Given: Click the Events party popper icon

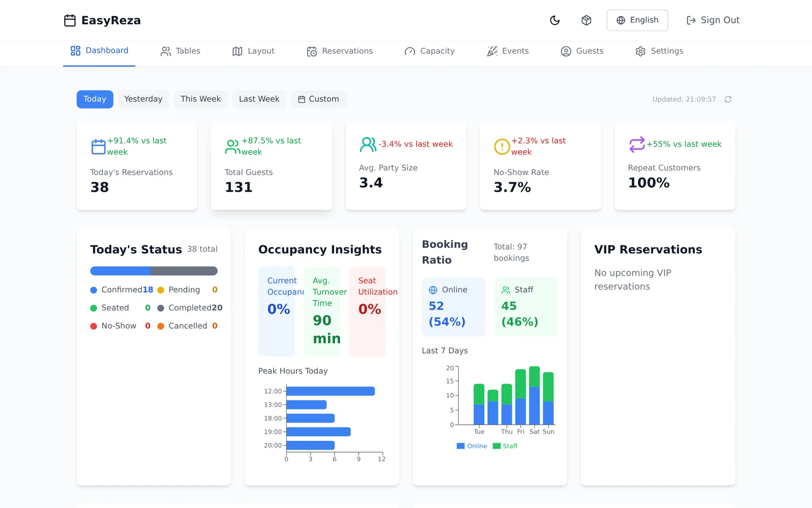Looking at the screenshot, I should pos(492,51).
